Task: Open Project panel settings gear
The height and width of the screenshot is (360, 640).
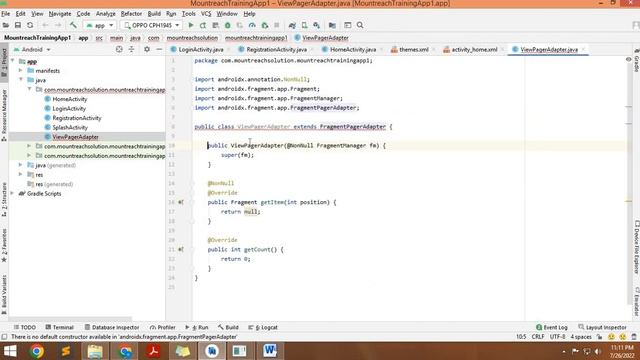Action: tap(147, 49)
